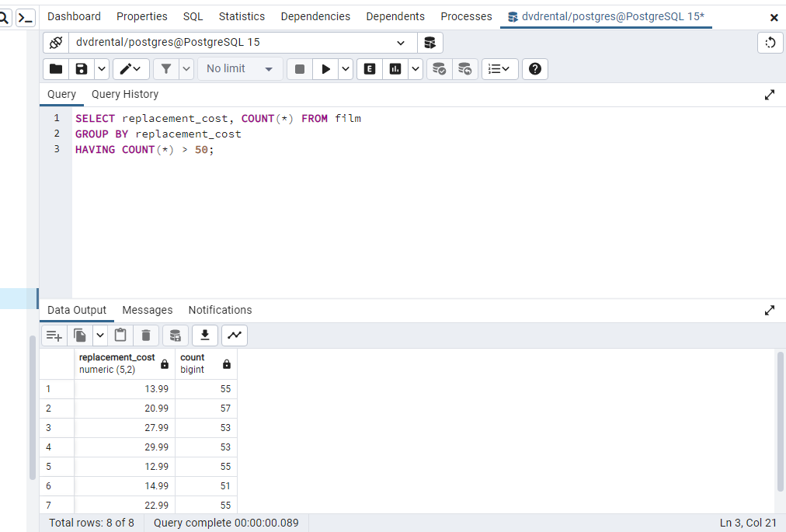This screenshot has width=786, height=532.
Task: Run the query with the Execute button
Action: [x=325, y=68]
